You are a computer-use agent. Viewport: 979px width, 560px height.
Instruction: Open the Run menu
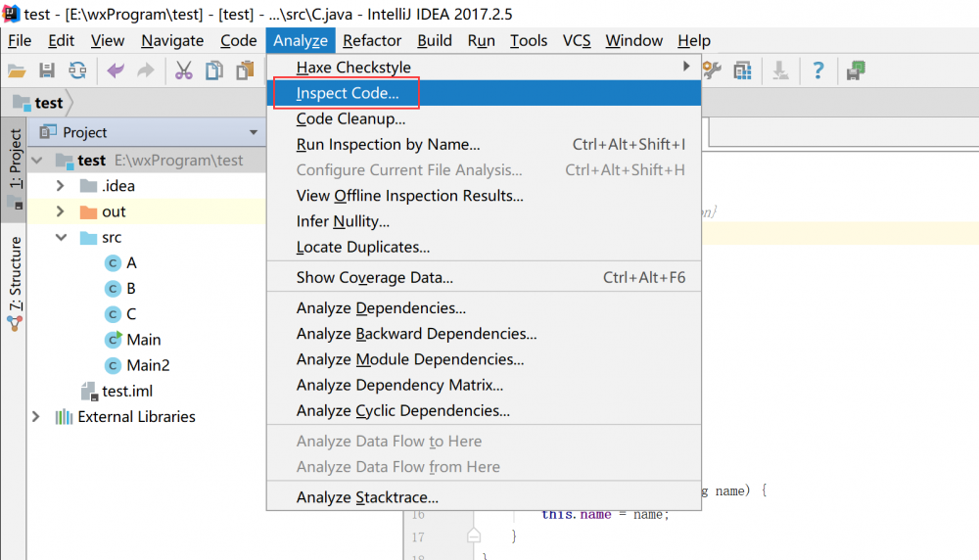pos(481,40)
